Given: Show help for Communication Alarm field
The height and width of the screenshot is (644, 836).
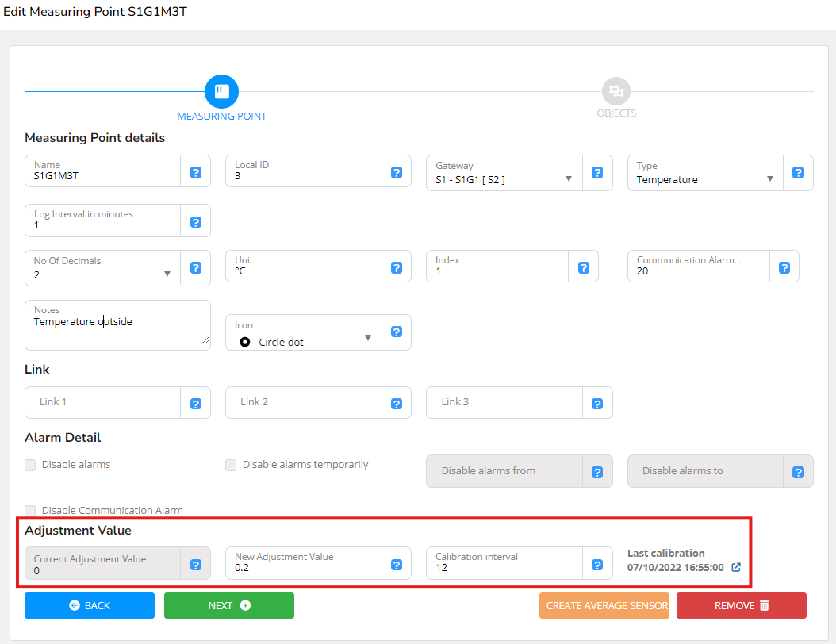Looking at the screenshot, I should 784,267.
